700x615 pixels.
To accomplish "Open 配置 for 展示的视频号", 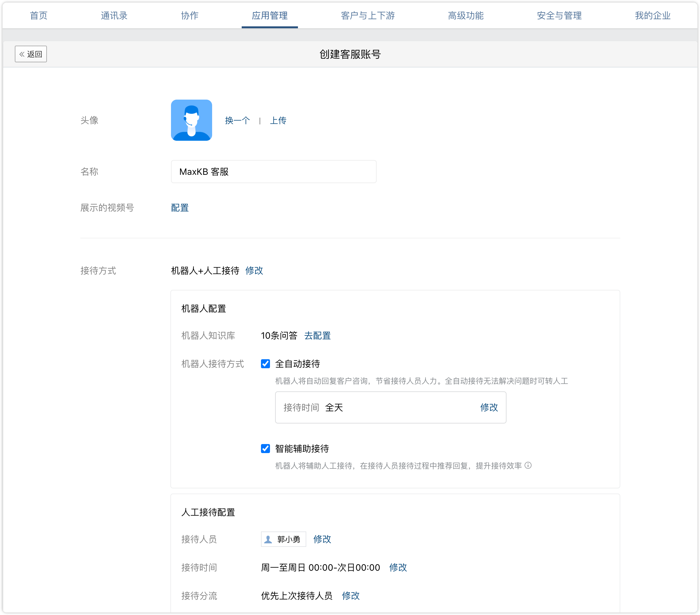I will click(179, 208).
